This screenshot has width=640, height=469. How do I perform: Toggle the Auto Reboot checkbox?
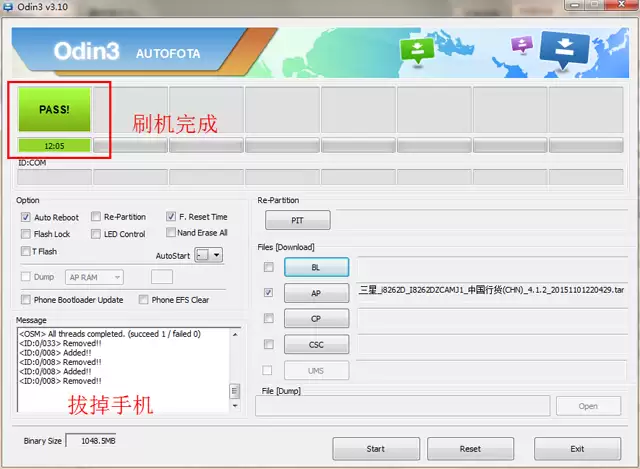(x=24, y=217)
